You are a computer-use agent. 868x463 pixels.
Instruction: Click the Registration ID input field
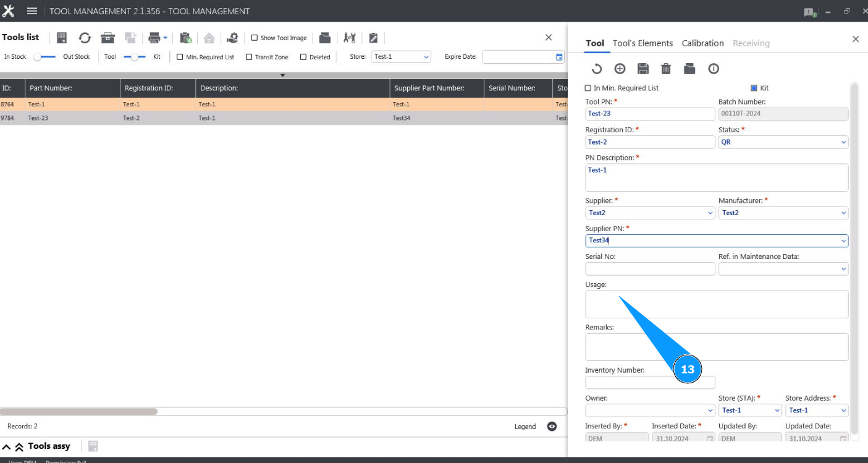tap(650, 142)
